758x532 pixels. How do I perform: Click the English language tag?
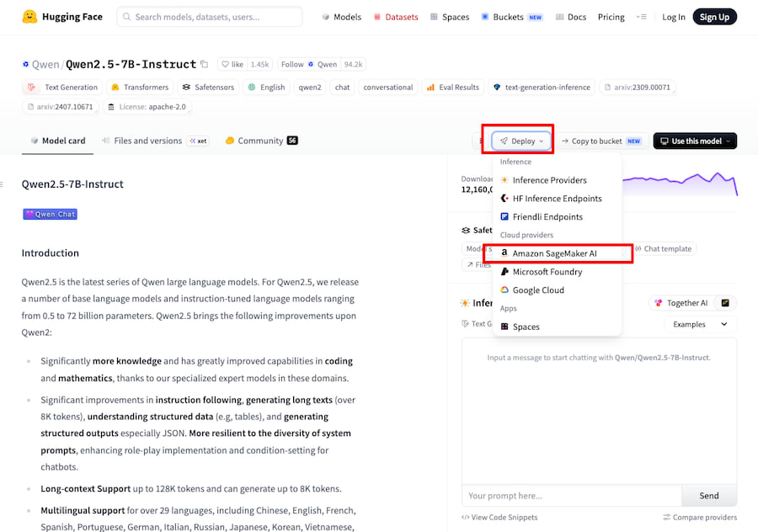[x=266, y=88]
